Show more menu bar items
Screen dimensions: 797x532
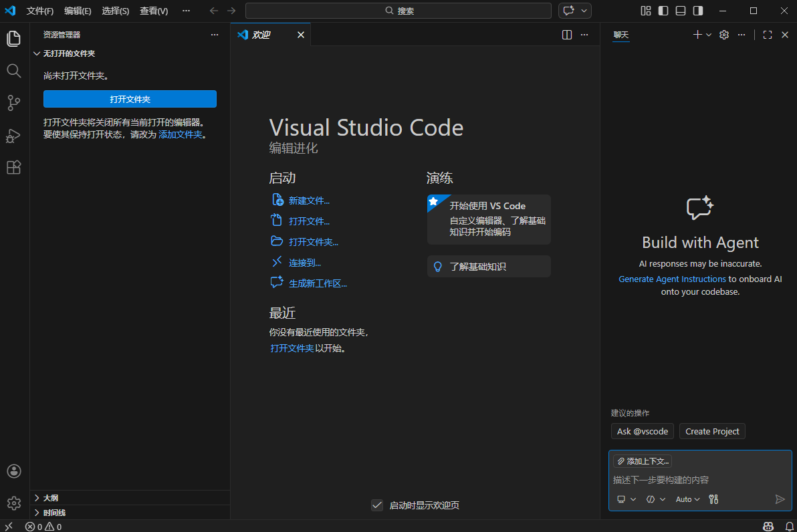point(186,11)
